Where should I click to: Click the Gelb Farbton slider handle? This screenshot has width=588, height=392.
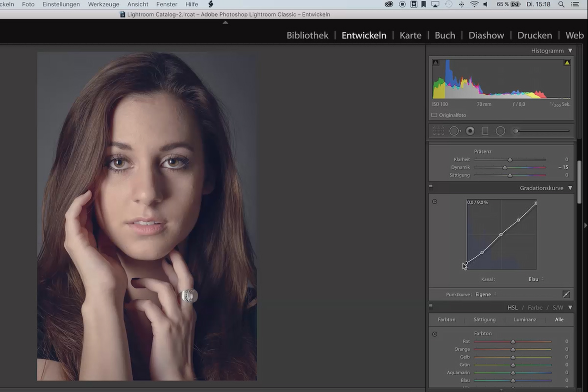513,357
